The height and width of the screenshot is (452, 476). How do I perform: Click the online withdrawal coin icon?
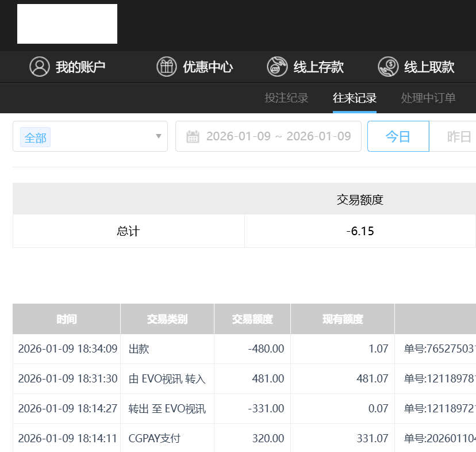(388, 67)
